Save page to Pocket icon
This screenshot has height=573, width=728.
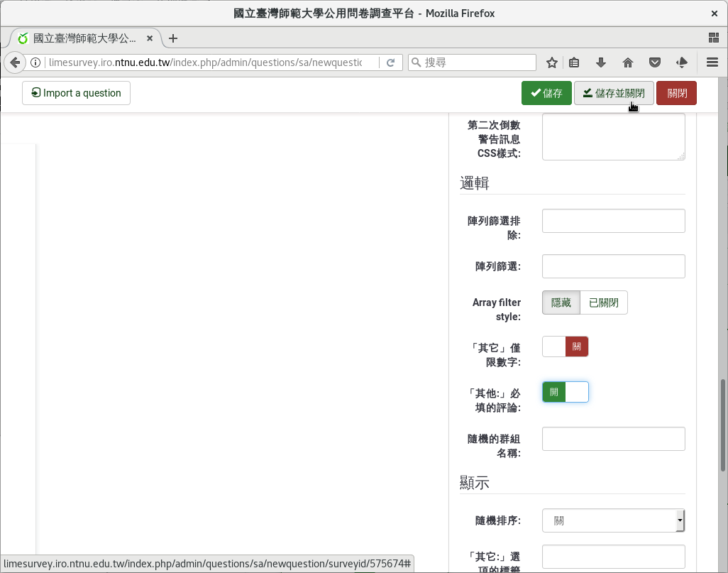(x=655, y=62)
